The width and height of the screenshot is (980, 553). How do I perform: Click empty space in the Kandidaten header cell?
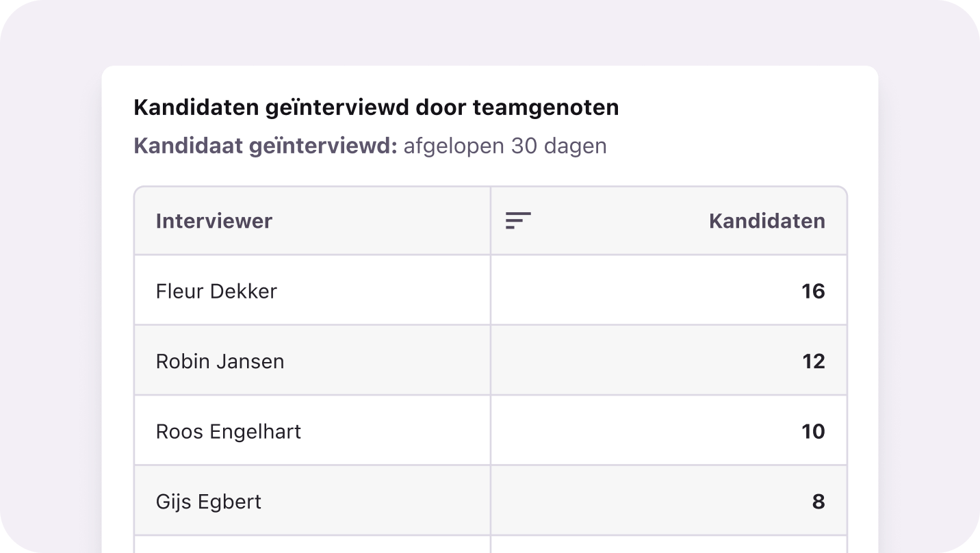click(616, 221)
